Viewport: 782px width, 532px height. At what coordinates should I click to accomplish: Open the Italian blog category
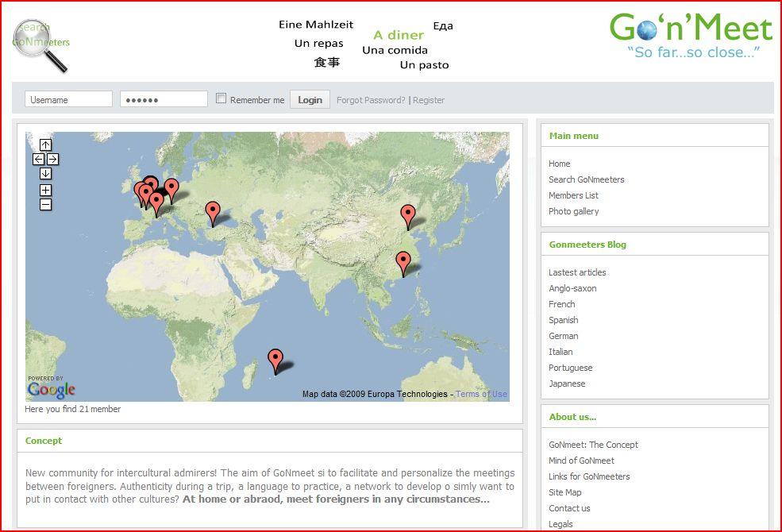click(x=560, y=352)
